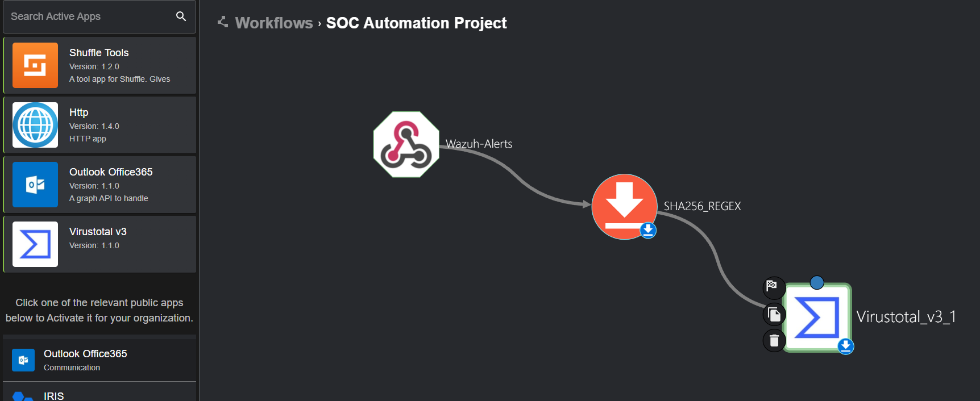The height and width of the screenshot is (401, 980).
Task: Click update badge on SHA256_REGEX node
Action: 648,230
